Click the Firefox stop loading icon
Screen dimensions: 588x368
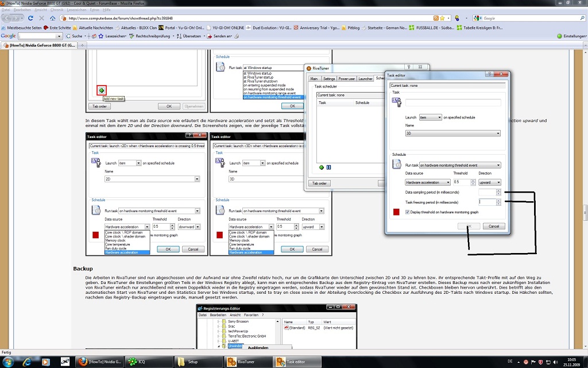pyautogui.click(x=41, y=18)
